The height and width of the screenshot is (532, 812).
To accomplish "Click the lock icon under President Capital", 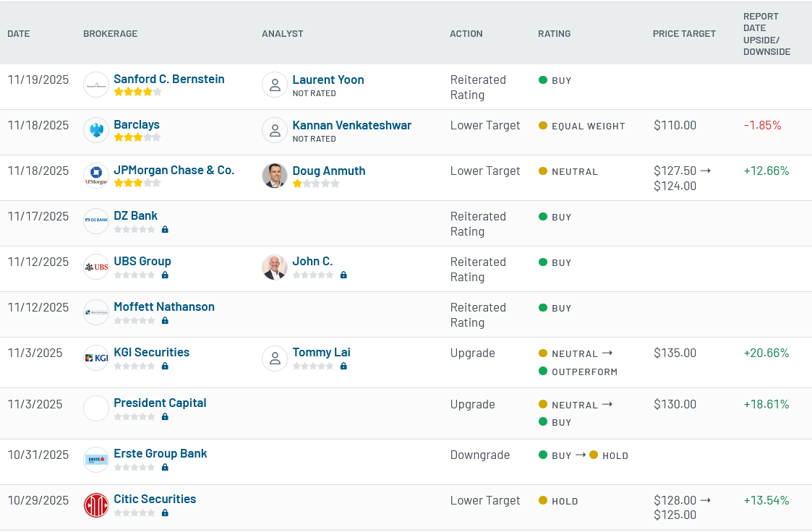I will (x=165, y=416).
